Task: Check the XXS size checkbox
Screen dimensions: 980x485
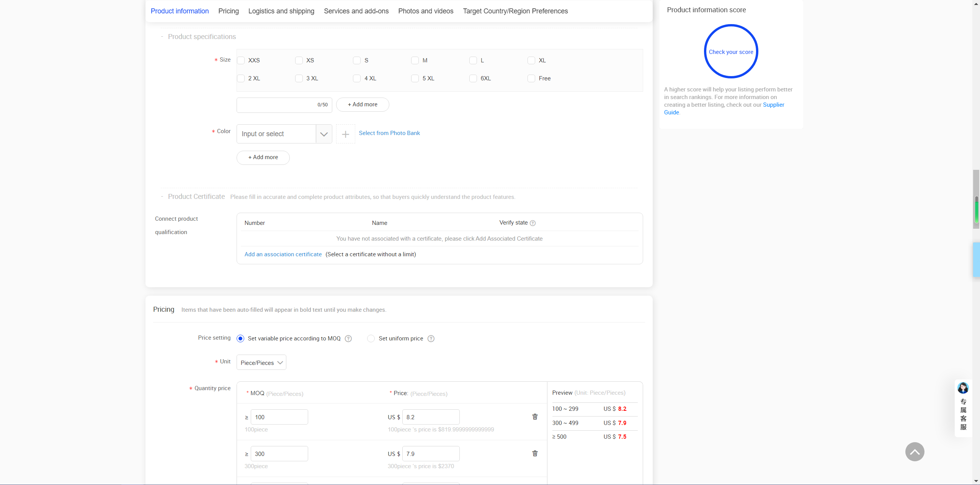Action: 241,60
